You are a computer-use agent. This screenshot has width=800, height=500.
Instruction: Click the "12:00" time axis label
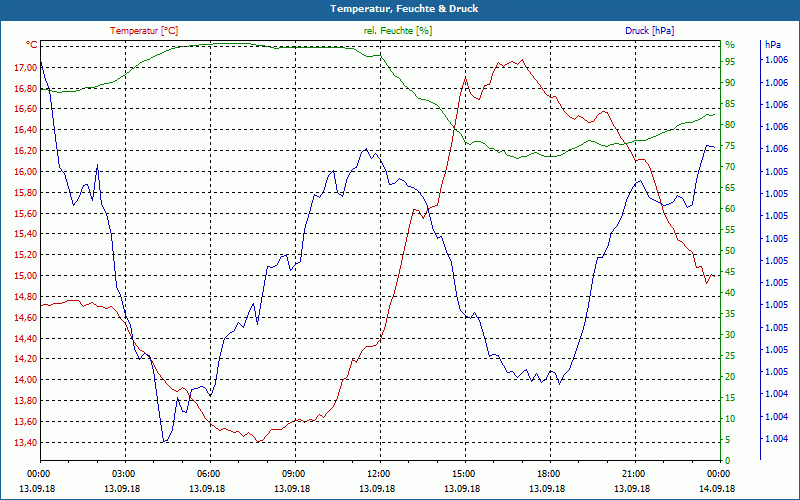point(378,473)
